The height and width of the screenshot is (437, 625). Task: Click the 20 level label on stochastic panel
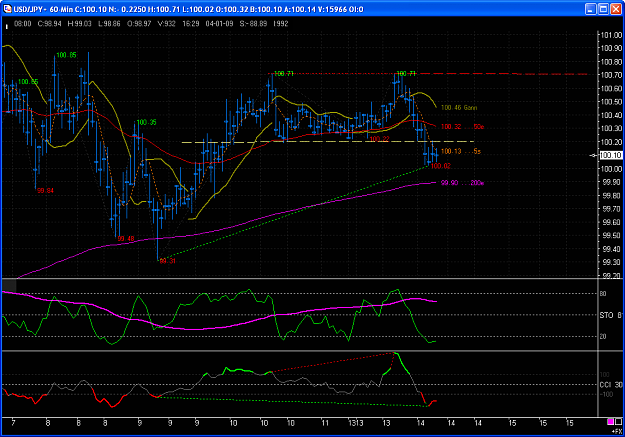click(x=603, y=337)
